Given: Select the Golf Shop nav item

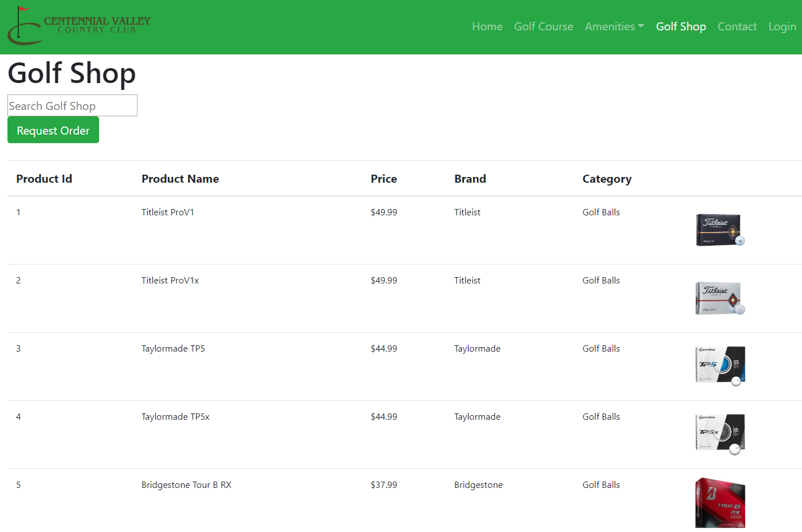Looking at the screenshot, I should (x=681, y=26).
